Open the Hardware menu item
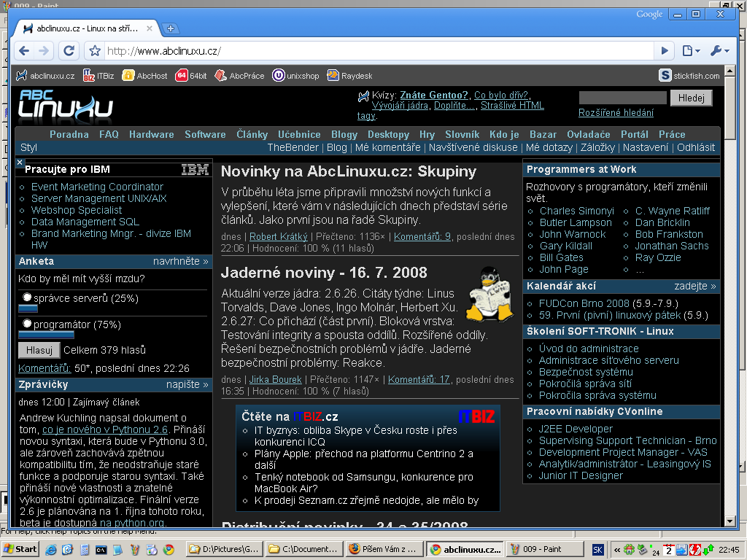This screenshot has height=560, width=747. tap(152, 134)
